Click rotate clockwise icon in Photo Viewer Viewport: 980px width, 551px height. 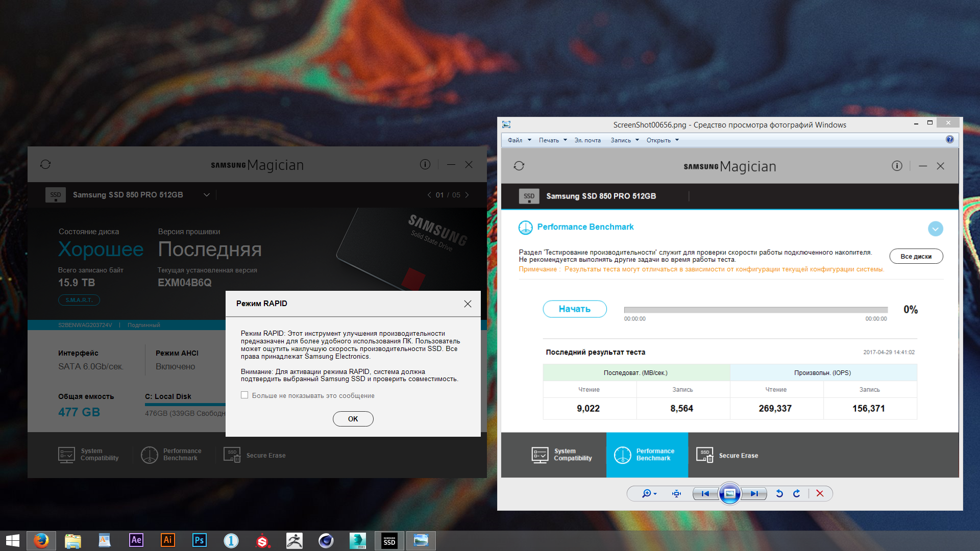[797, 493]
